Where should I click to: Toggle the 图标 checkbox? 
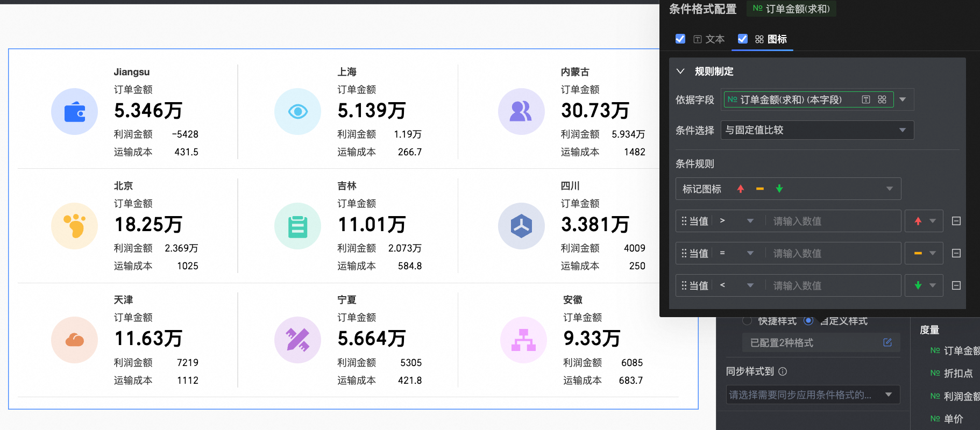pos(743,39)
